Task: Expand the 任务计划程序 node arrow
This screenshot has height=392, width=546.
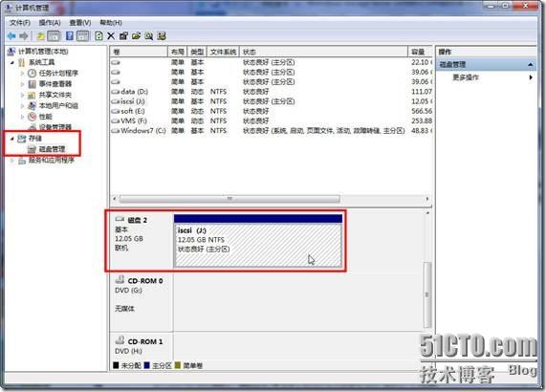Action: [22, 74]
